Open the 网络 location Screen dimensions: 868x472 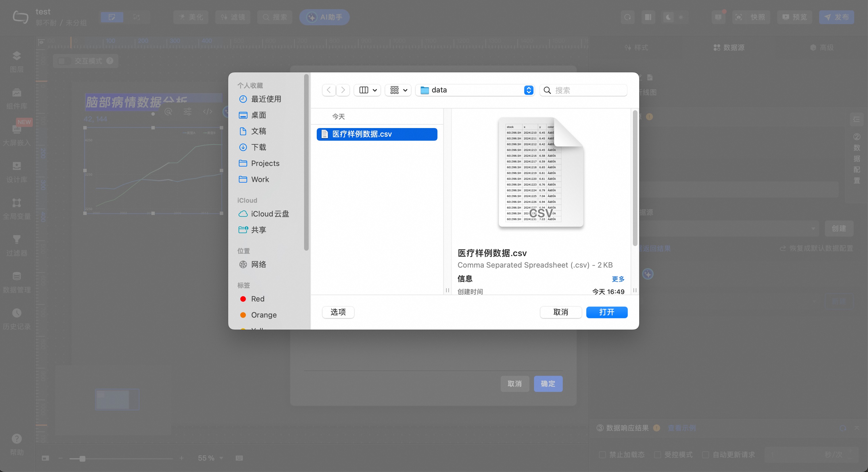coord(258,264)
